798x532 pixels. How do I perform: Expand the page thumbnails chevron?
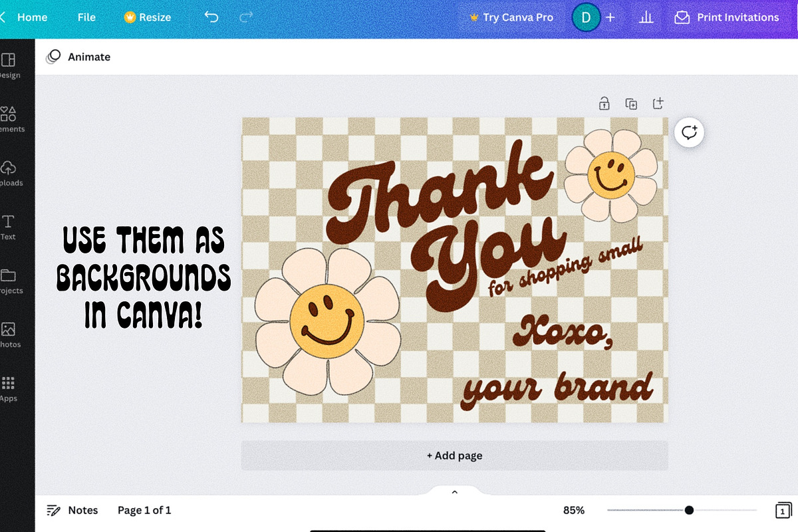click(x=455, y=492)
